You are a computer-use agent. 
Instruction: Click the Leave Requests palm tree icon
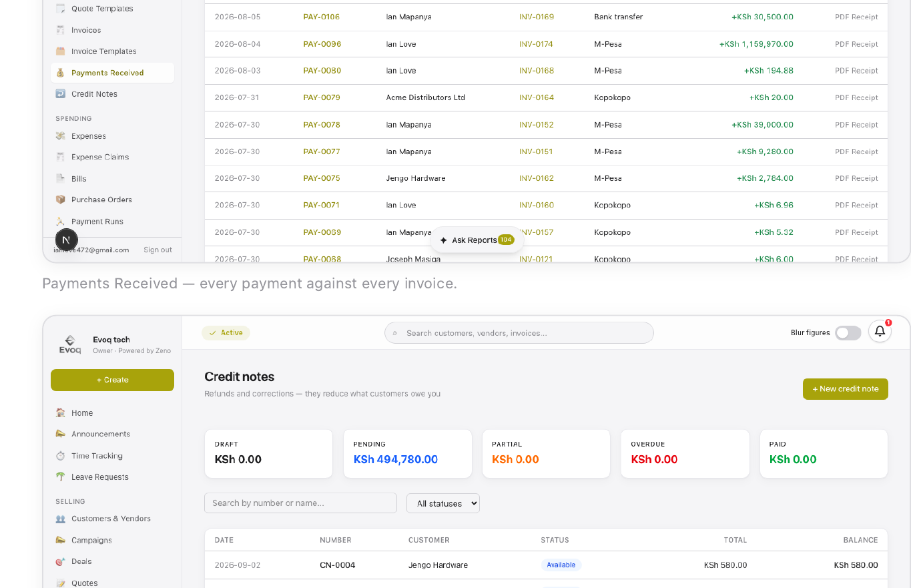(x=61, y=477)
